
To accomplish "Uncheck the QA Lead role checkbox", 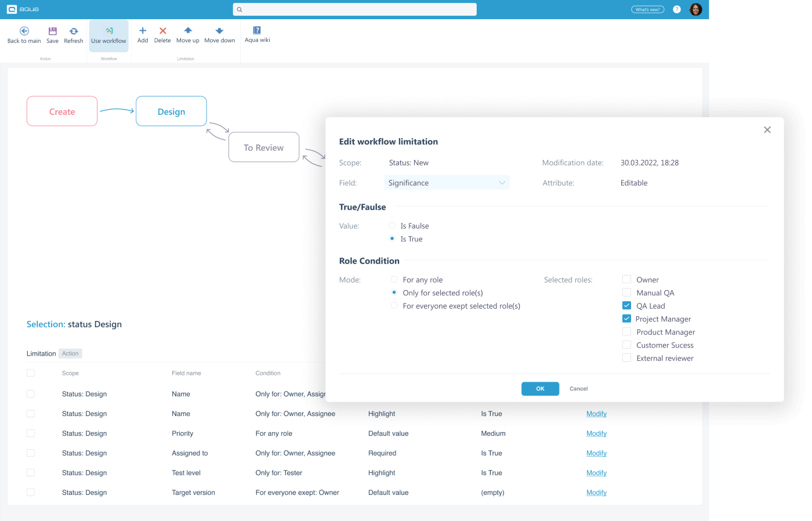I will click(x=626, y=305).
